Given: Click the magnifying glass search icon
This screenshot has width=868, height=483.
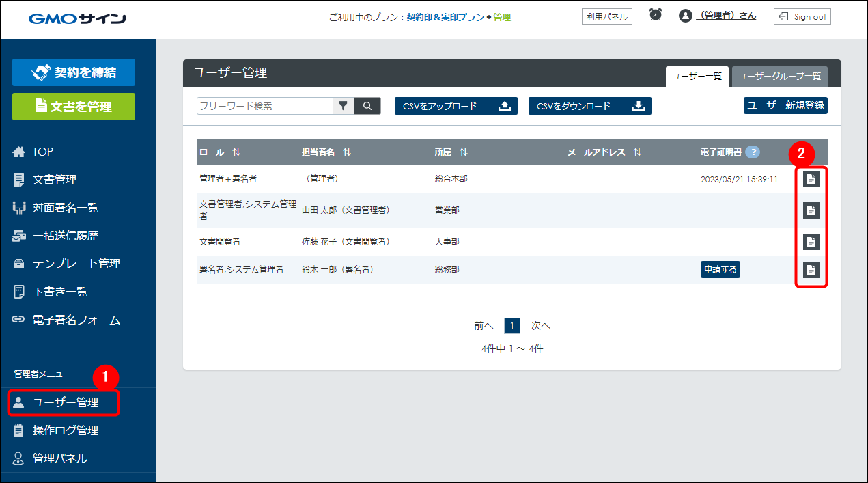Looking at the screenshot, I should (x=367, y=106).
